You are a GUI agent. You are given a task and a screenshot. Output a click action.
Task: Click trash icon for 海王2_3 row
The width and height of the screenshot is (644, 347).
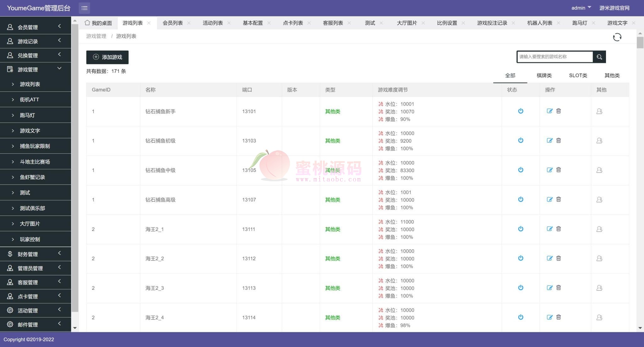(558, 288)
